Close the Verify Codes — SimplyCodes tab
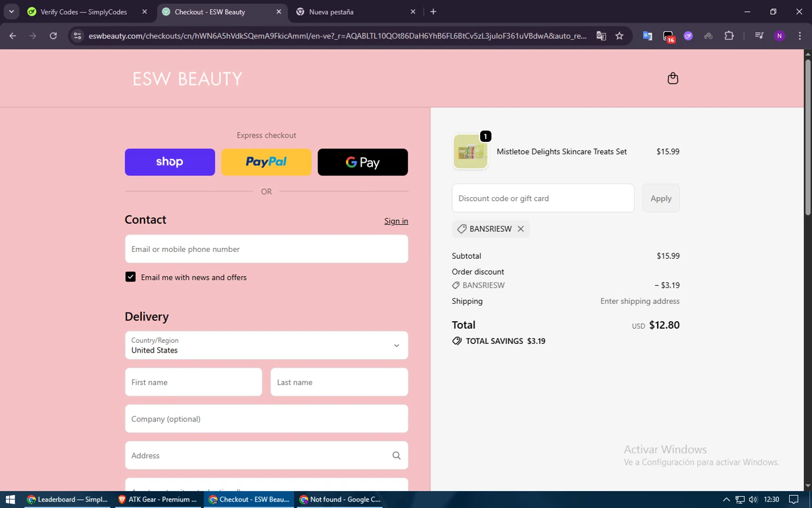This screenshot has height=508, width=812. (145, 11)
